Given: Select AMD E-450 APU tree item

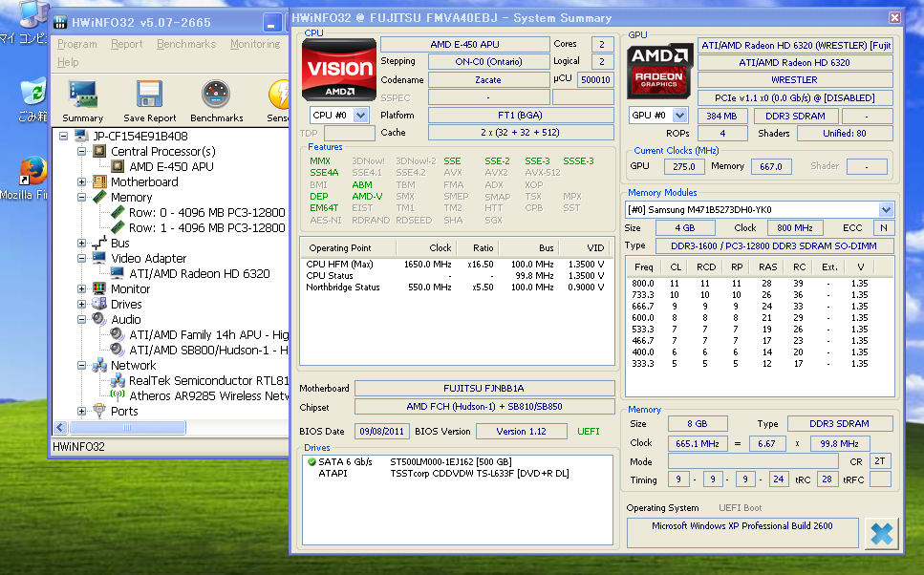Looking at the screenshot, I should (171, 167).
